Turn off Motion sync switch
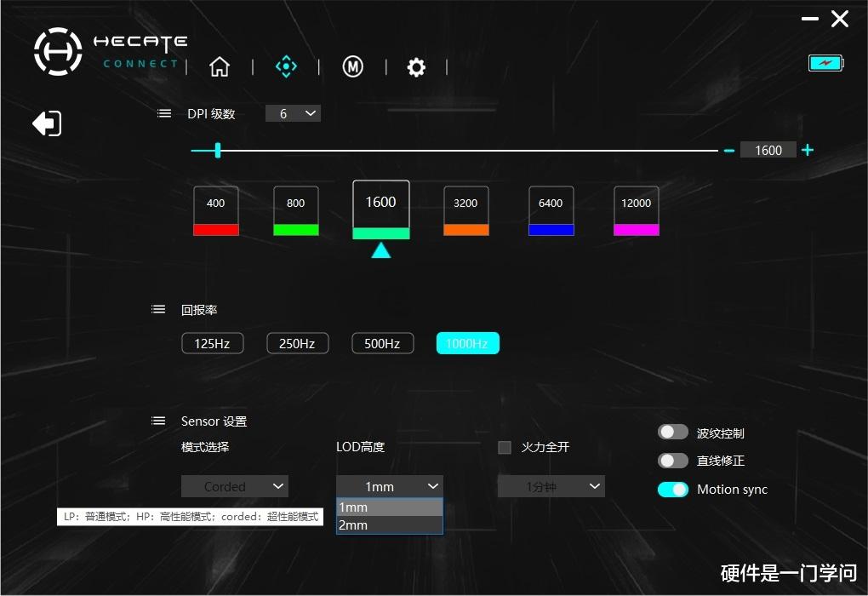Screen dimensions: 868x596 click(672, 489)
